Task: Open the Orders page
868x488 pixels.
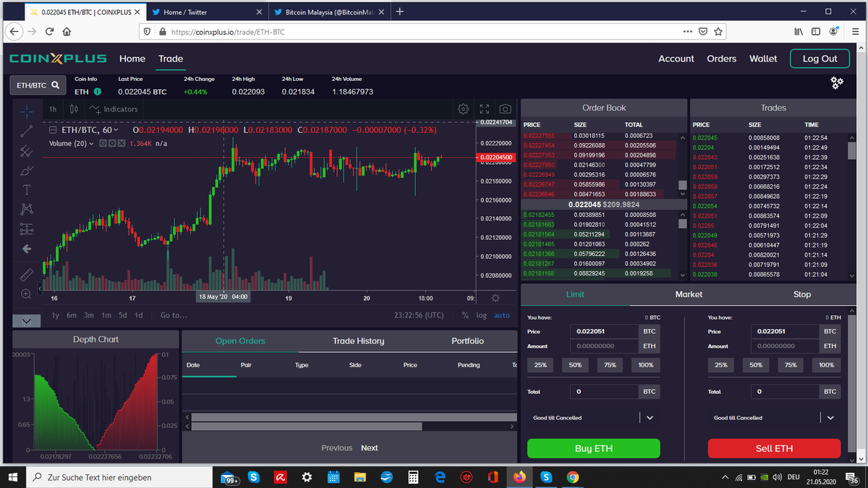Action: coord(721,59)
